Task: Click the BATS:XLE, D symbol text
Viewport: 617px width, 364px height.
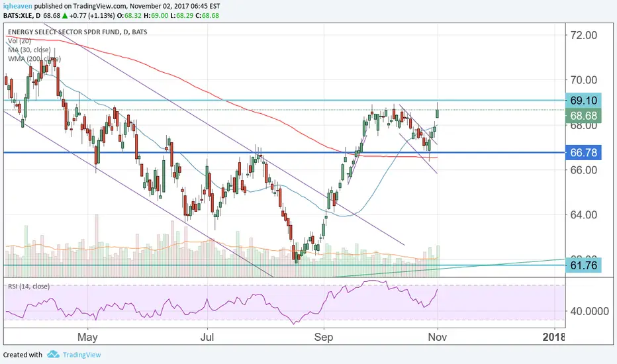Action: pos(22,16)
